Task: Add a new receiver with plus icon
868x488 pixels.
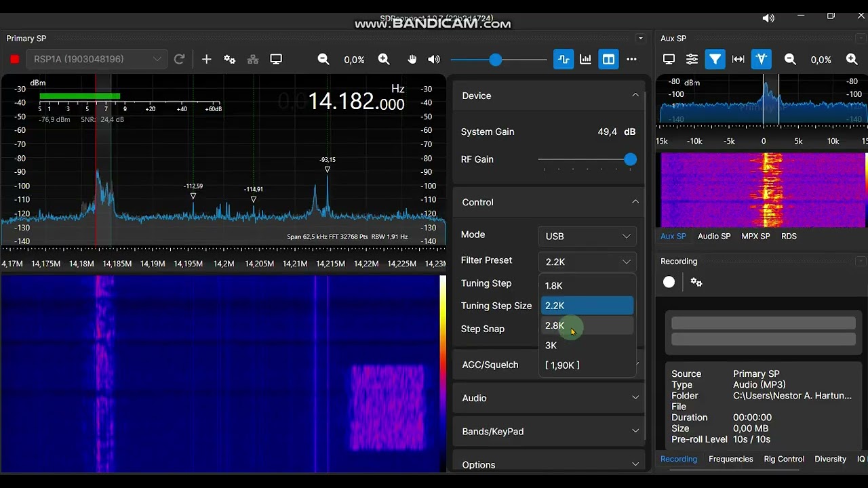Action: tap(207, 60)
